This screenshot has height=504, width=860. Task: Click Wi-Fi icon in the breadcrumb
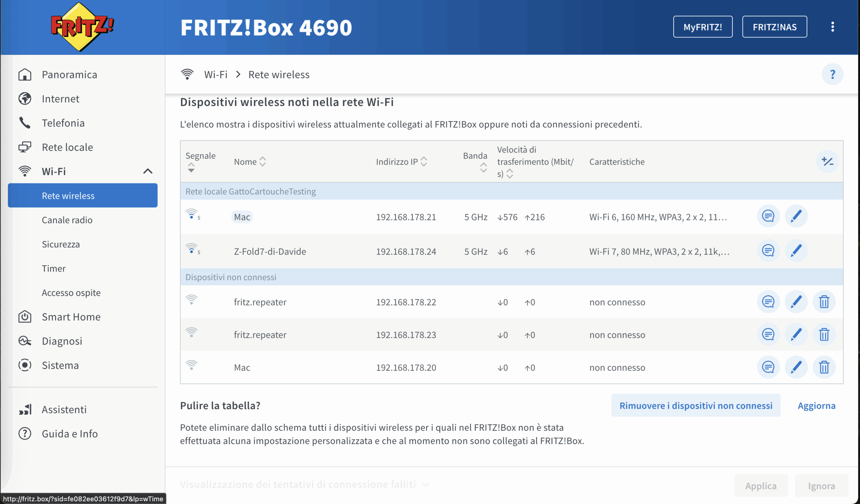[x=187, y=74]
